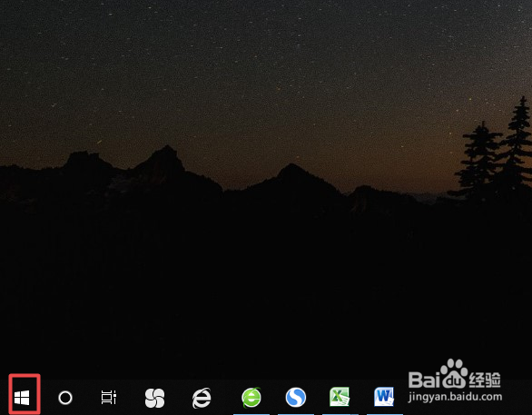The image size is (532, 415).
Task: Open the Windows Start menu
Action: coord(22,398)
